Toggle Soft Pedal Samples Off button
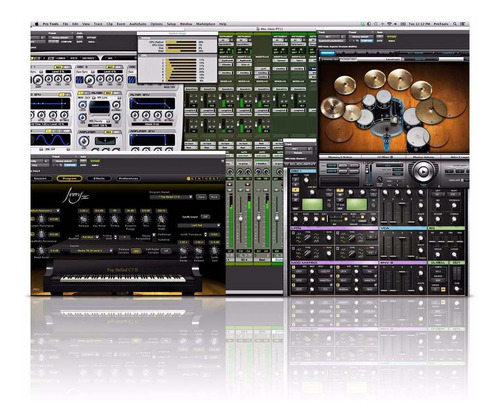The height and width of the screenshot is (419, 500). pos(166,251)
